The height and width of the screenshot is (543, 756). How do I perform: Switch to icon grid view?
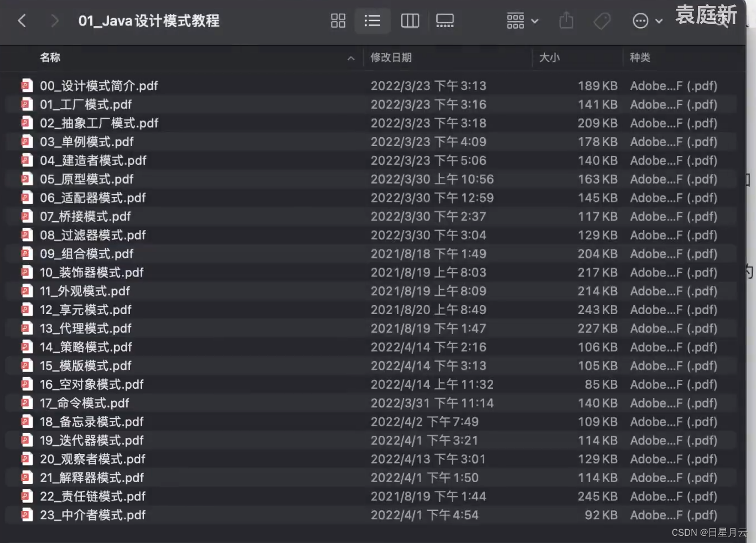(338, 21)
